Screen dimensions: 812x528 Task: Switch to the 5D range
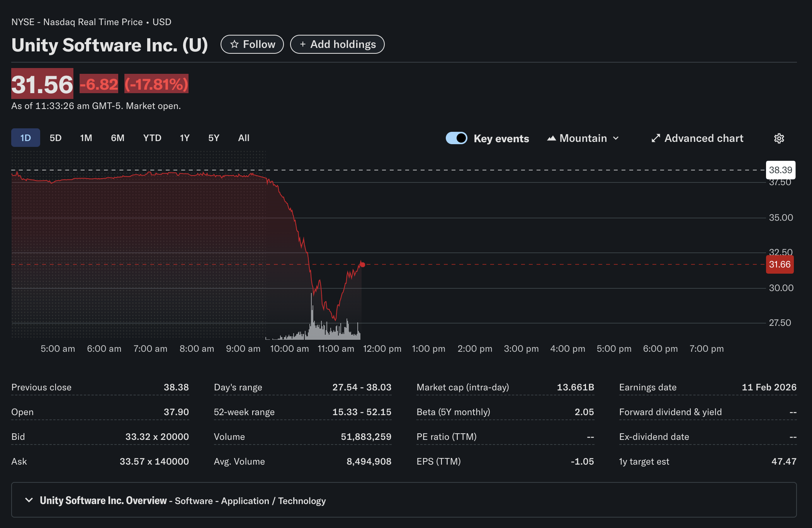56,138
